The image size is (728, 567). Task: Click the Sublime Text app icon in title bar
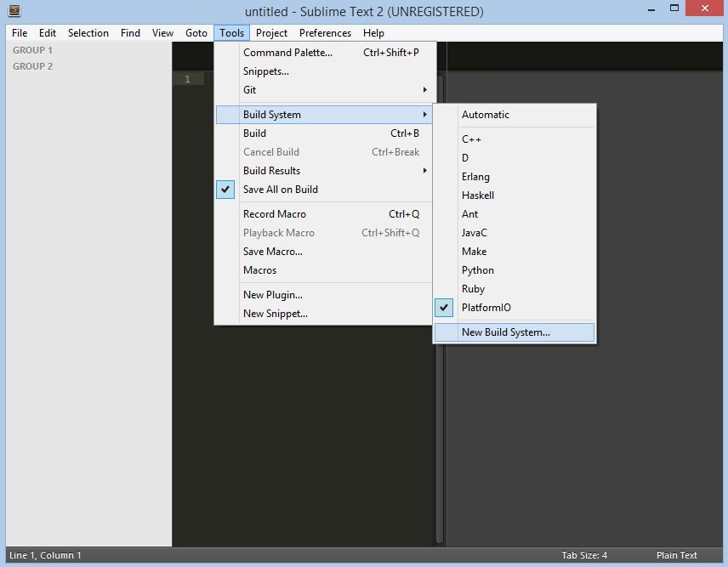(14, 9)
